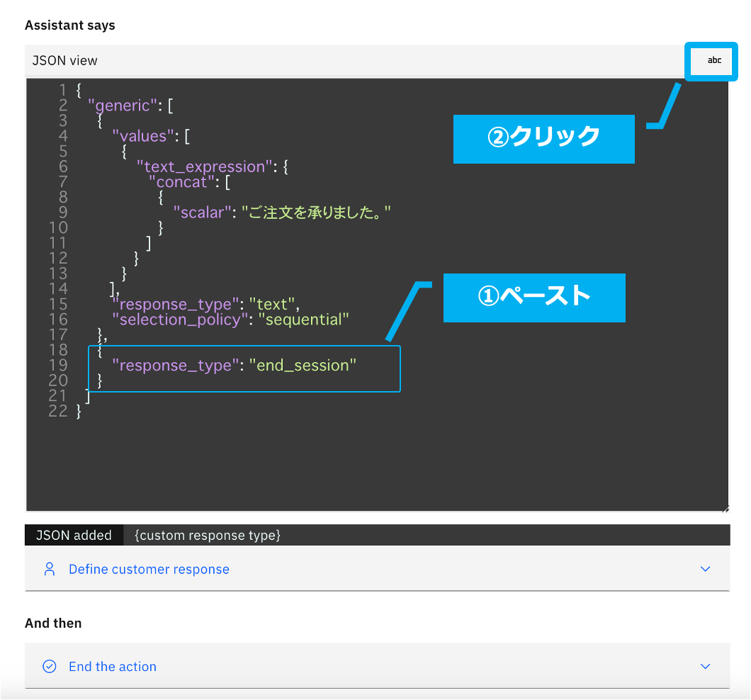Image resolution: width=751 pixels, height=700 pixels.
Task: Click the checkmark circle icon beside End the action
Action: tap(50, 667)
